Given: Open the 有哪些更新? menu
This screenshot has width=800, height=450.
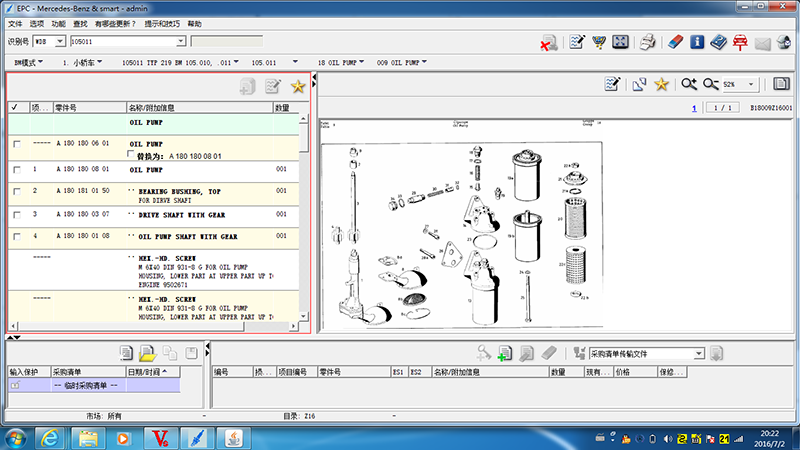Looking at the screenshot, I should pos(115,23).
